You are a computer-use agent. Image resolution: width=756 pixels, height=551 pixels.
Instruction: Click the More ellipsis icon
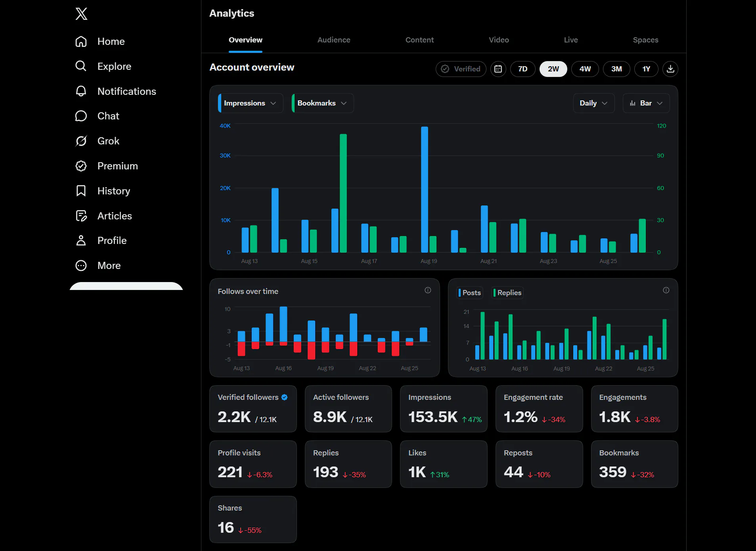click(x=81, y=265)
